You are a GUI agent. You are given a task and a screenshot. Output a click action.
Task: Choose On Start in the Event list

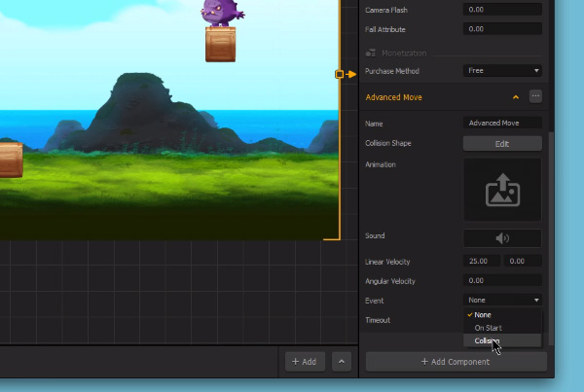502,328
